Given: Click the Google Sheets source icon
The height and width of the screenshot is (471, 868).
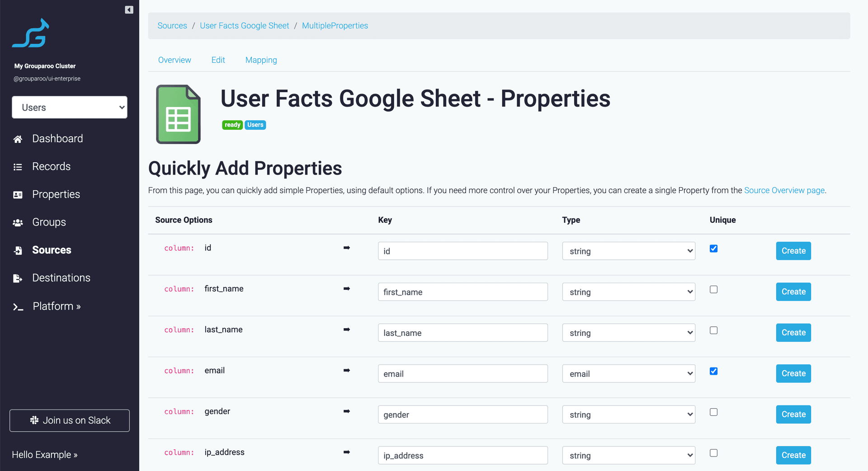Looking at the screenshot, I should [x=178, y=114].
